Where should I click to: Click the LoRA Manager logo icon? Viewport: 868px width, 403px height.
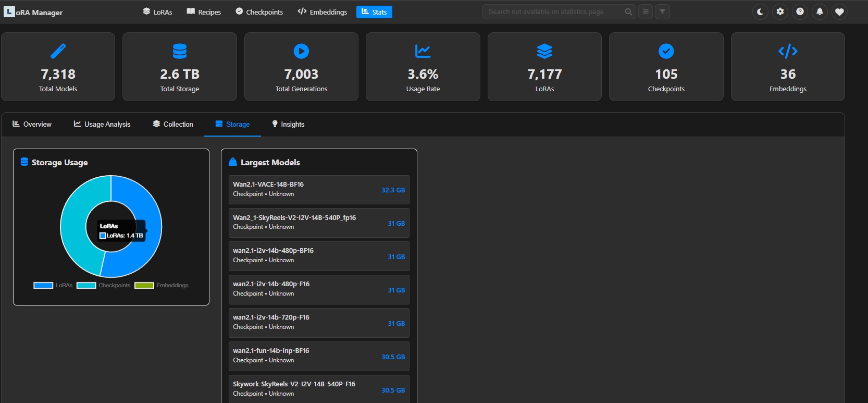pos(9,11)
